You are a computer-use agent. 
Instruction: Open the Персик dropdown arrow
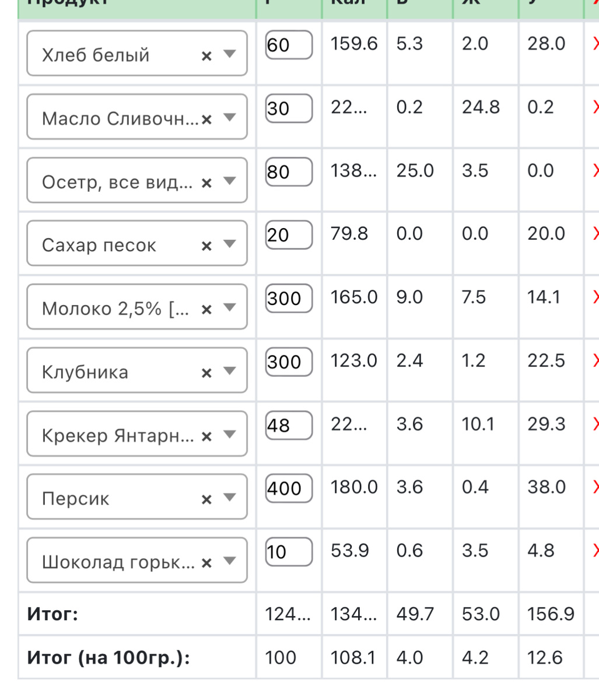pyautogui.click(x=229, y=498)
